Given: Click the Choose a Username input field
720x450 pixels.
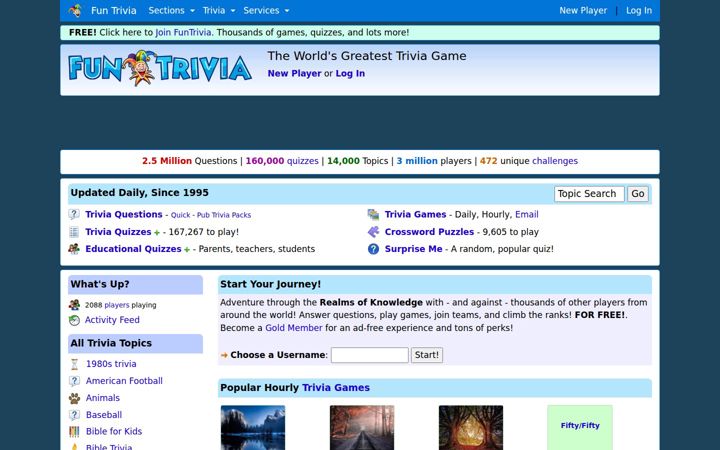Looking at the screenshot, I should coord(370,355).
